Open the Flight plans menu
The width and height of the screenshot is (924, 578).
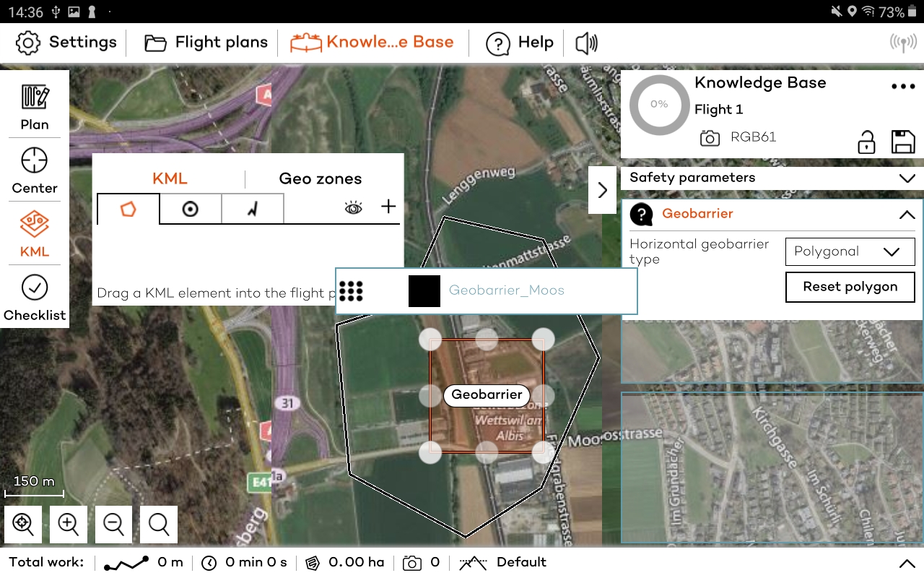205,43
